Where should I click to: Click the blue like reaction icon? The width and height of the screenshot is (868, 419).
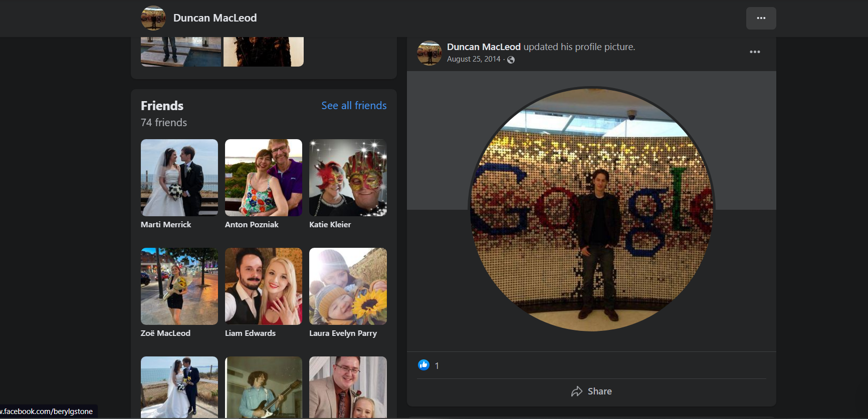(423, 365)
